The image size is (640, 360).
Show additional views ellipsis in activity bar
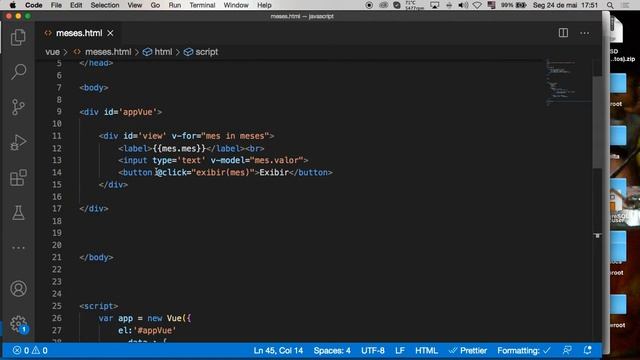click(x=18, y=248)
